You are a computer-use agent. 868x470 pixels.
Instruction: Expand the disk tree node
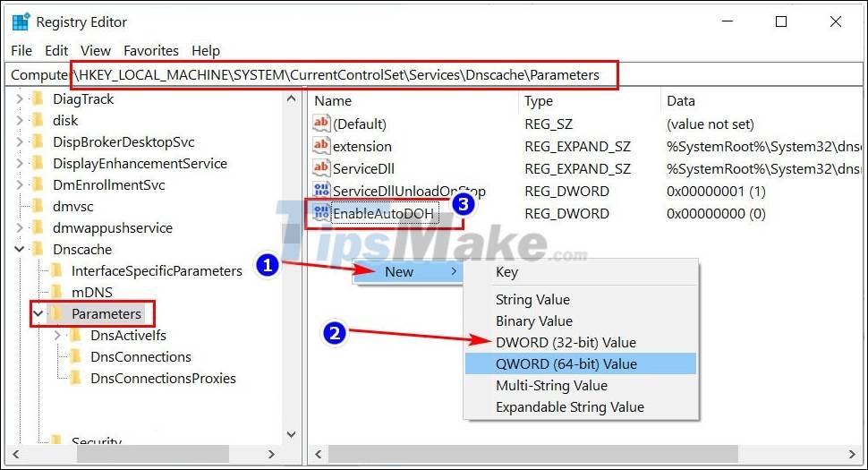pyautogui.click(x=20, y=120)
